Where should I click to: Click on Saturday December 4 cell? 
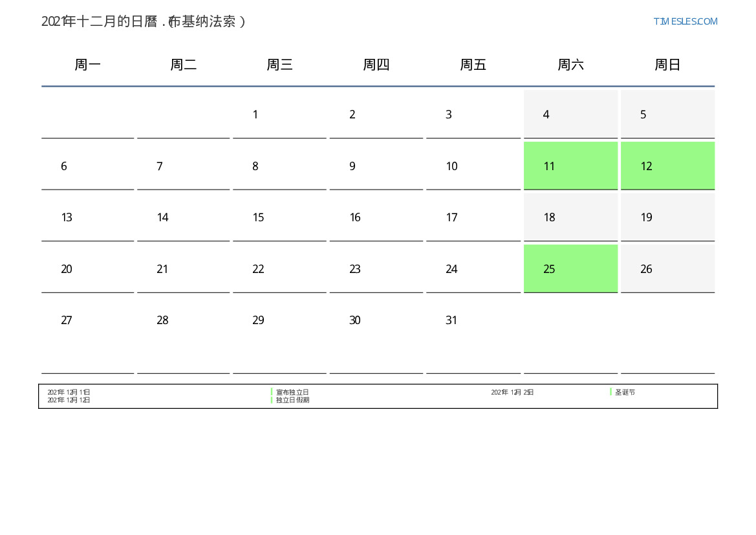click(570, 115)
